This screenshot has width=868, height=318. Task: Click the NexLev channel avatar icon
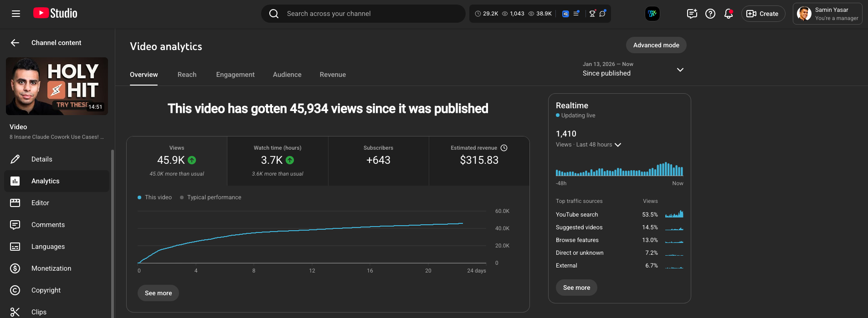tap(652, 14)
